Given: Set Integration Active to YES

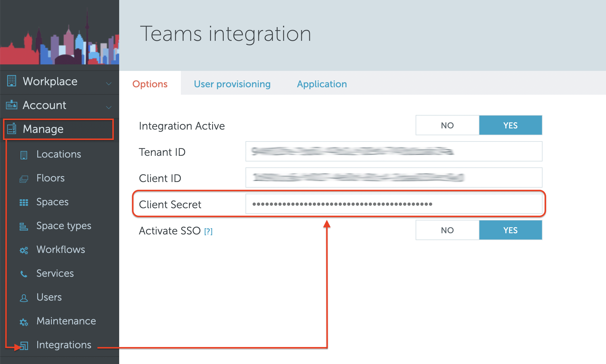Looking at the screenshot, I should tap(510, 125).
